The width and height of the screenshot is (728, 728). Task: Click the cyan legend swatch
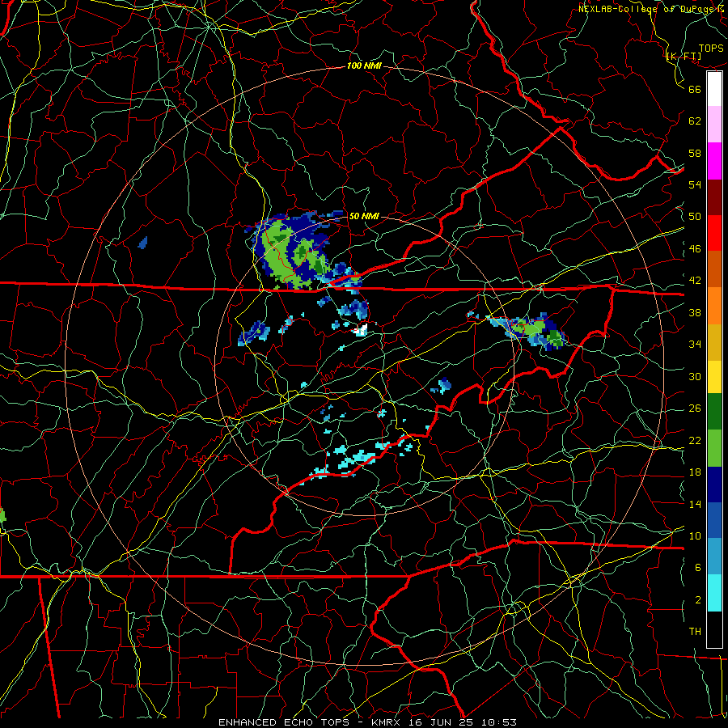click(714, 593)
